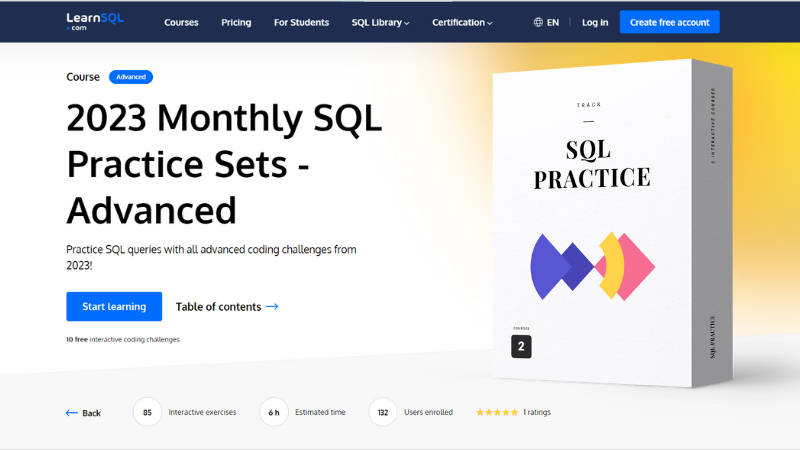The image size is (800, 450).
Task: Click the SQL Practice box image
Action: [612, 223]
